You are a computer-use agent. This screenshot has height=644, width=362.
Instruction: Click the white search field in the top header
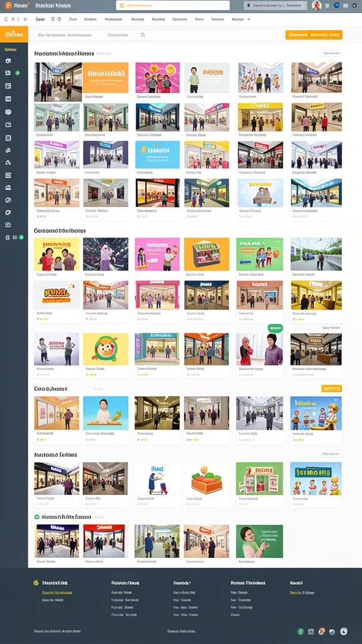(173, 5)
